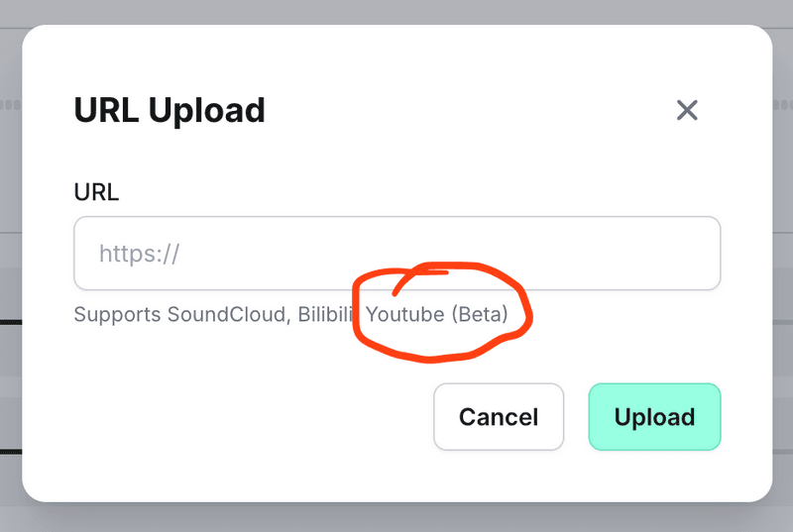Click the green Upload button

[x=654, y=417]
